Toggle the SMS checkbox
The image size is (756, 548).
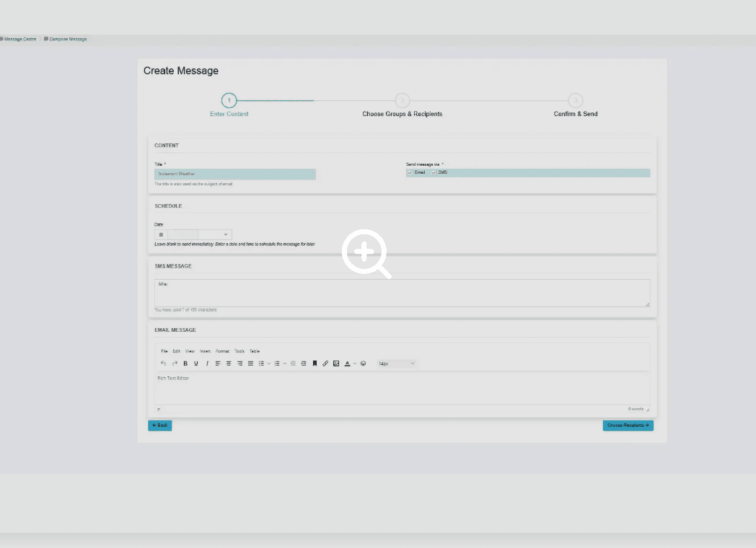click(x=434, y=172)
